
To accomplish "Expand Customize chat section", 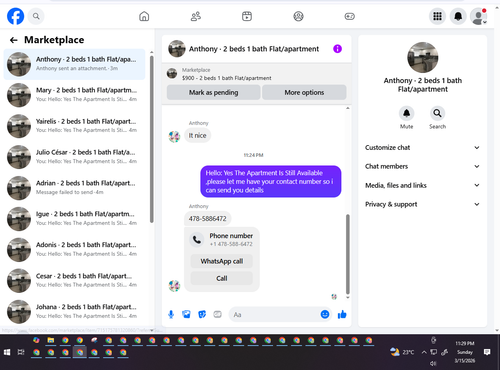I will [422, 147].
